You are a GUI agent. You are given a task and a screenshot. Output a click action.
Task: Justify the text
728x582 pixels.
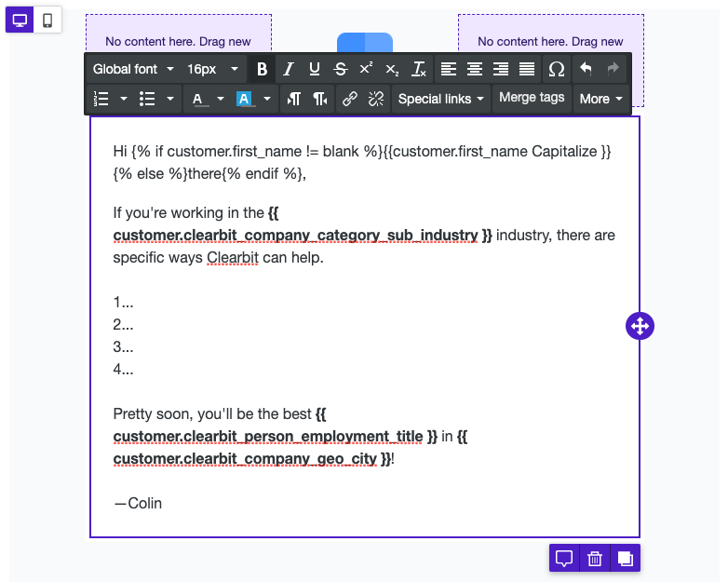(527, 69)
